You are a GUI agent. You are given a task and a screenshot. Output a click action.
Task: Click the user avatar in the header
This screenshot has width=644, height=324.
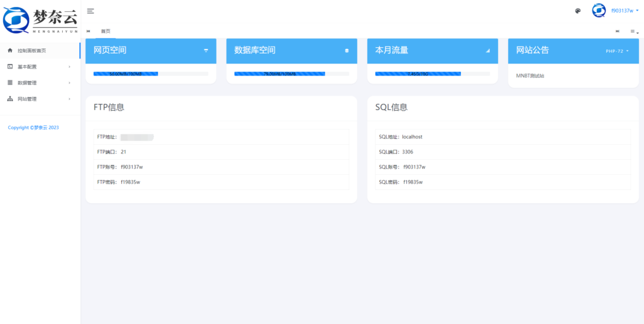click(x=599, y=11)
